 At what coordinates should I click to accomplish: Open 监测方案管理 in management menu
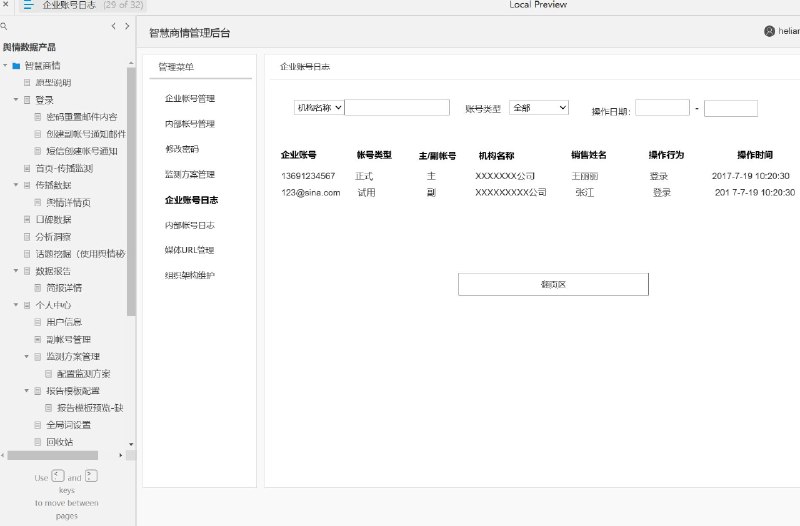(x=190, y=174)
